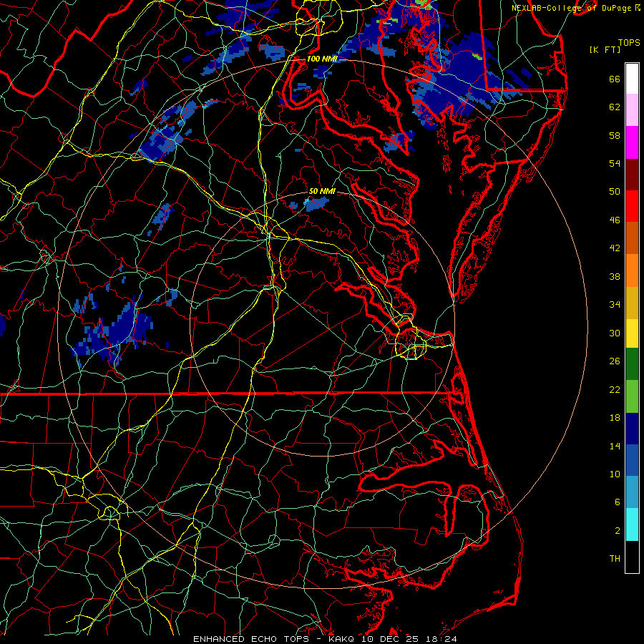Pick the medium blue swatch beside the 14 label
Viewport: 644px width, 644px height.
[632, 460]
